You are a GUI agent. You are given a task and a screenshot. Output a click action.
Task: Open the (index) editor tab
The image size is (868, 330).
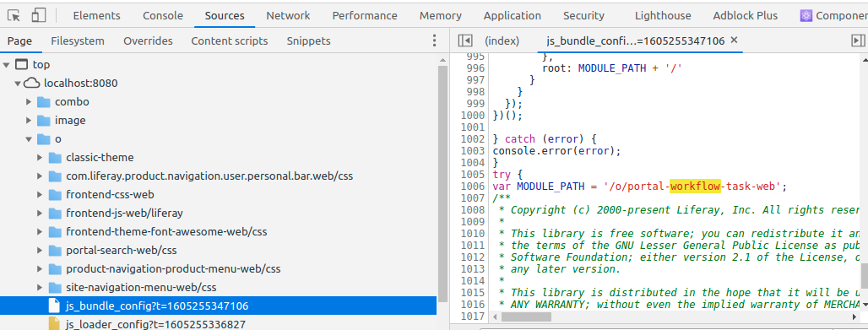click(x=502, y=41)
